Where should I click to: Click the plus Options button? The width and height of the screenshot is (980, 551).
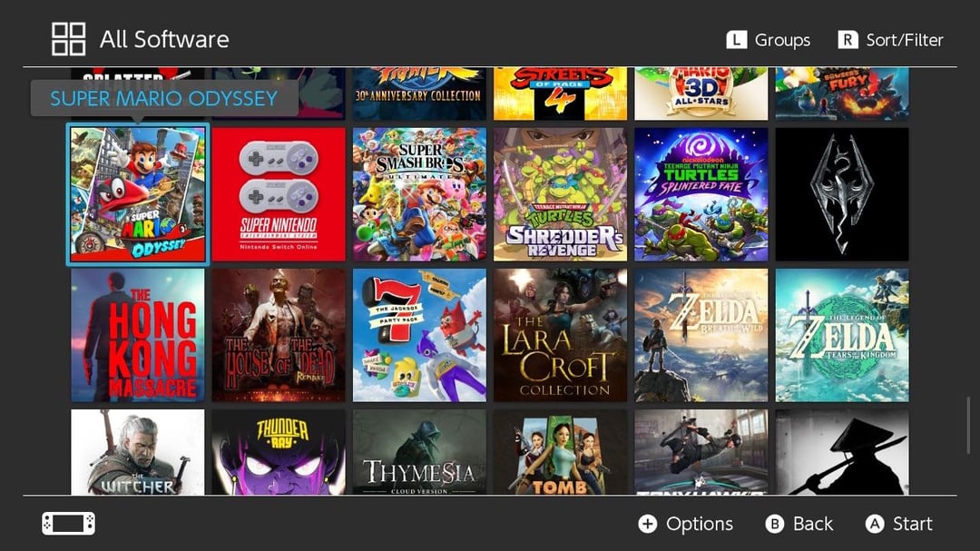click(686, 524)
